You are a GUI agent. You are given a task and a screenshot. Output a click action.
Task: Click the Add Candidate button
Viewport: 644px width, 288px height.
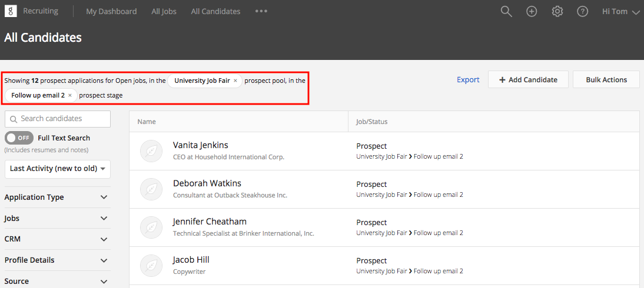coord(528,80)
